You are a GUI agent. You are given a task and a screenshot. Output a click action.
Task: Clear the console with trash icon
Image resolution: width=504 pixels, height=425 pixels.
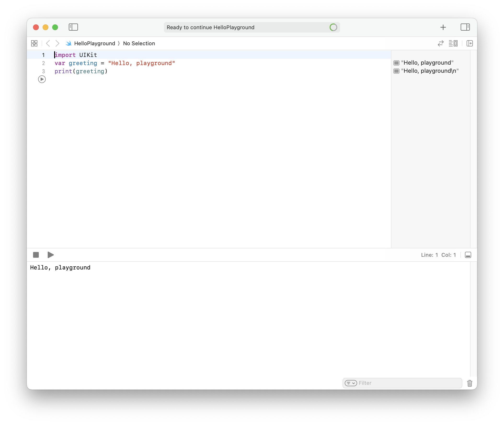point(470,383)
